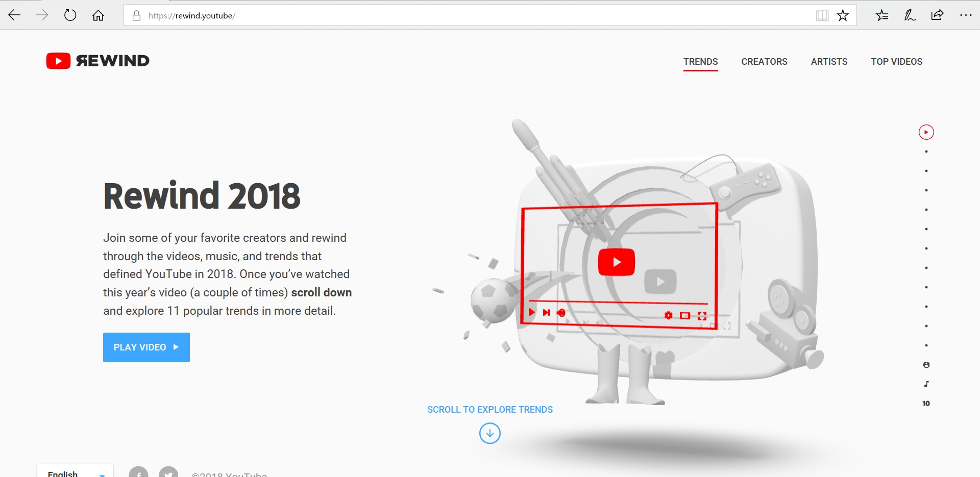Toggle reading view in the address bar
This screenshot has width=980, height=477.
[x=822, y=15]
